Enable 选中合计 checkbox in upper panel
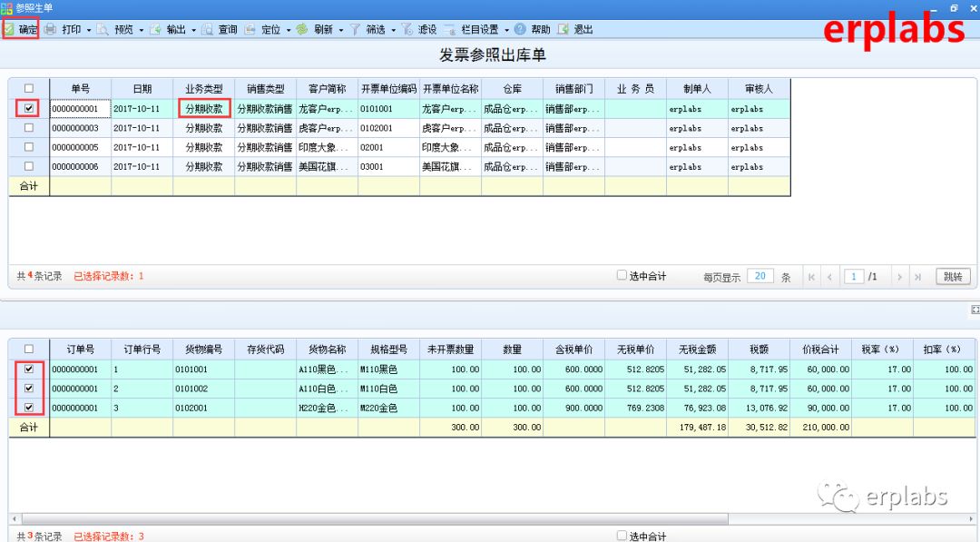The width and height of the screenshot is (980, 542). (622, 275)
